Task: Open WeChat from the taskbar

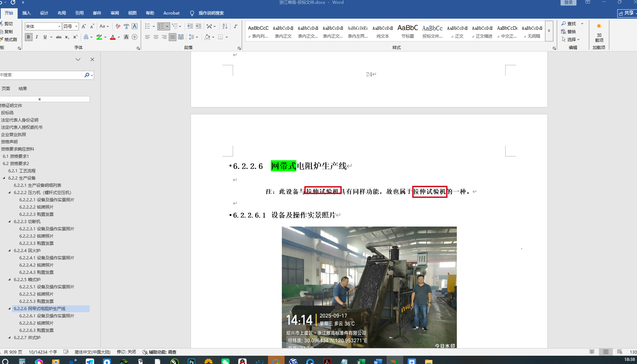Action: 225,361
